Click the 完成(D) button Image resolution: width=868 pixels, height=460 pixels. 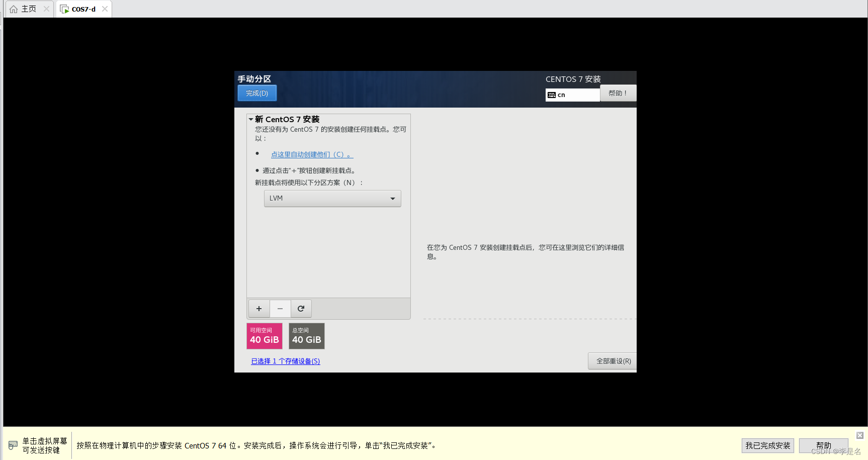pyautogui.click(x=257, y=93)
